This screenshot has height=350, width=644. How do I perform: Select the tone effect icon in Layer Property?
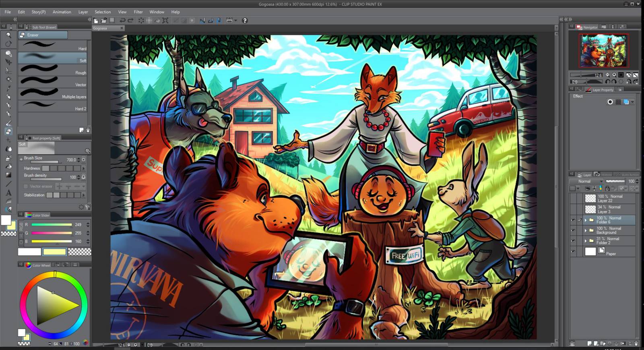[x=618, y=102]
